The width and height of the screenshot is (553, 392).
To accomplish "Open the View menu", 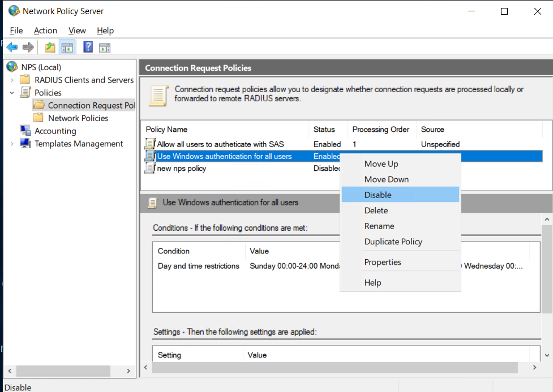I will coord(77,31).
